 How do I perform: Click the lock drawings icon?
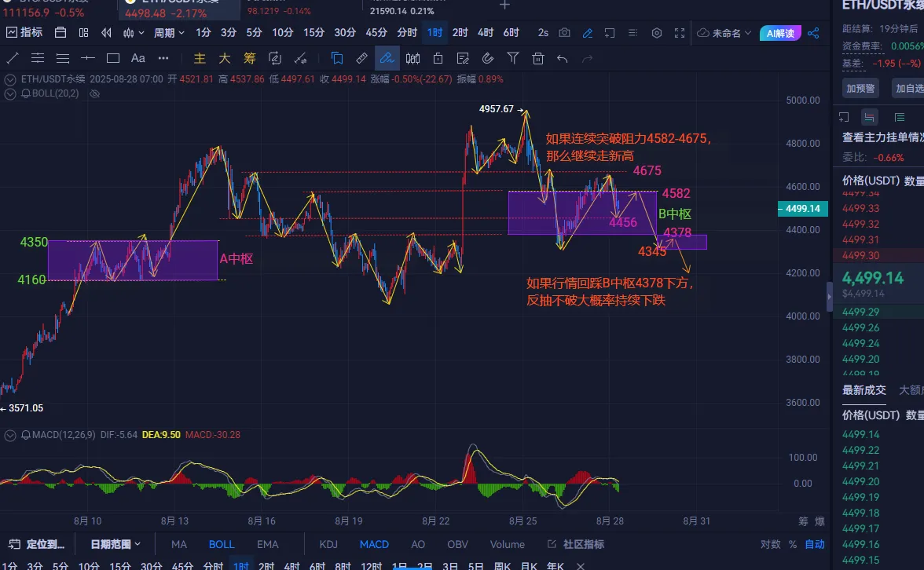pos(438,58)
